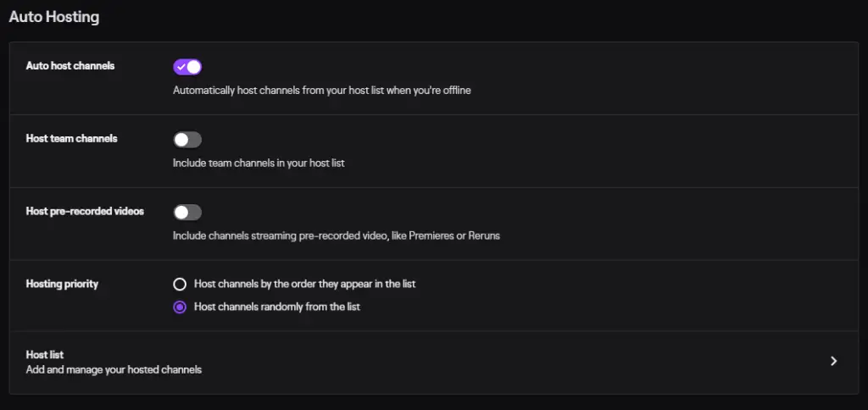Click the 'Host team channels' setting label
This screenshot has height=410, width=868.
(71, 138)
